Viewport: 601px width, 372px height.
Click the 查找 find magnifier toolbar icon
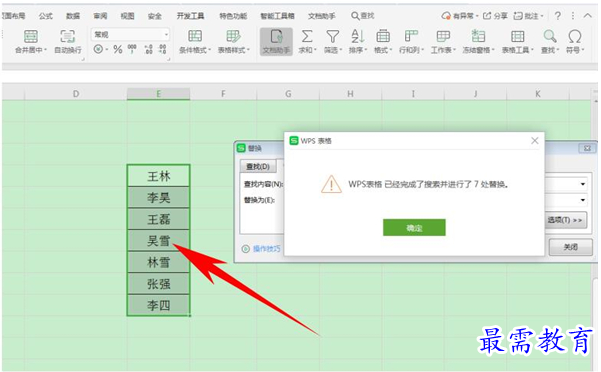pos(550,36)
